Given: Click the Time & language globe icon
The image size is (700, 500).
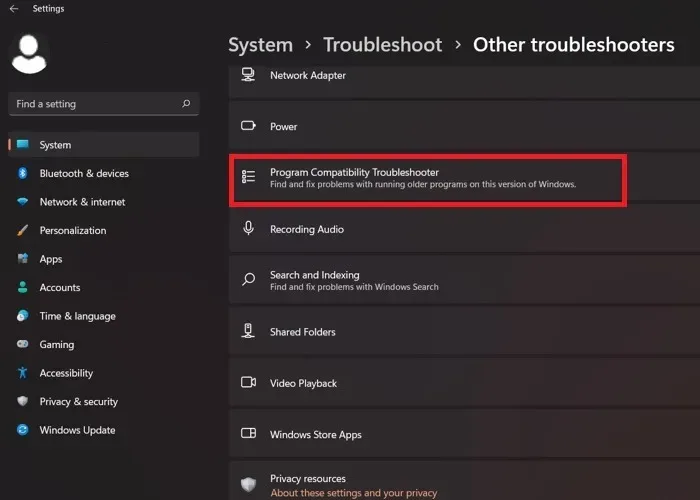Looking at the screenshot, I should click(22, 316).
